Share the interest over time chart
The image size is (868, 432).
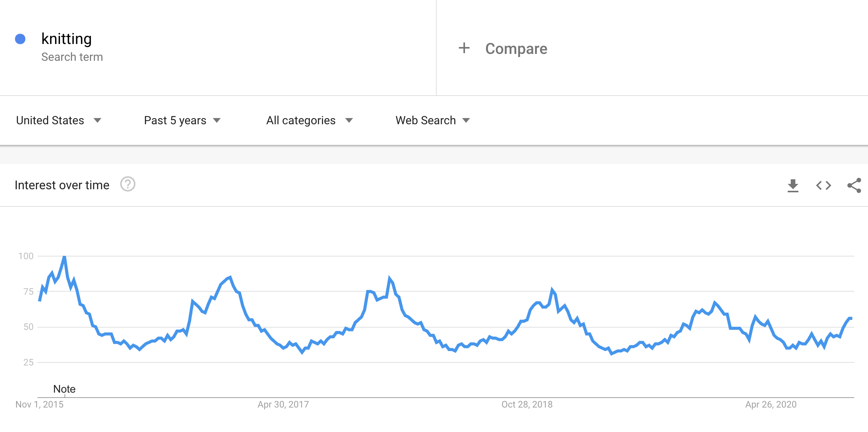[854, 185]
